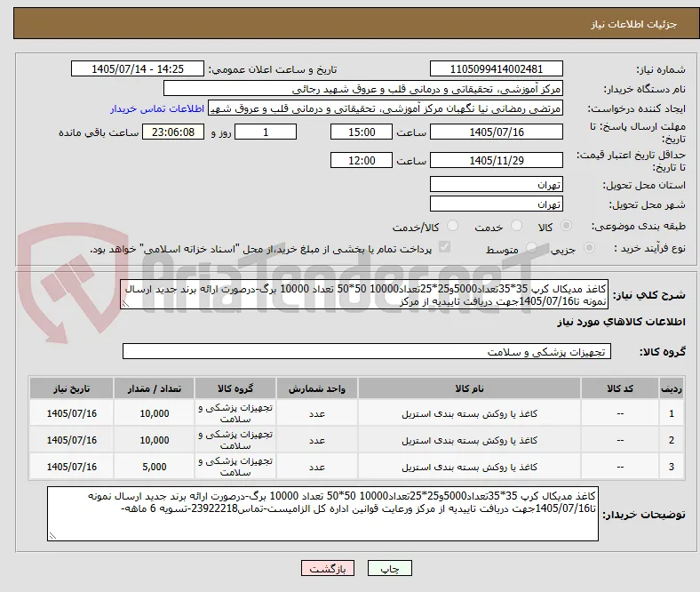Click item name in row 3
Screen dimensions: 700x592
coord(469,467)
